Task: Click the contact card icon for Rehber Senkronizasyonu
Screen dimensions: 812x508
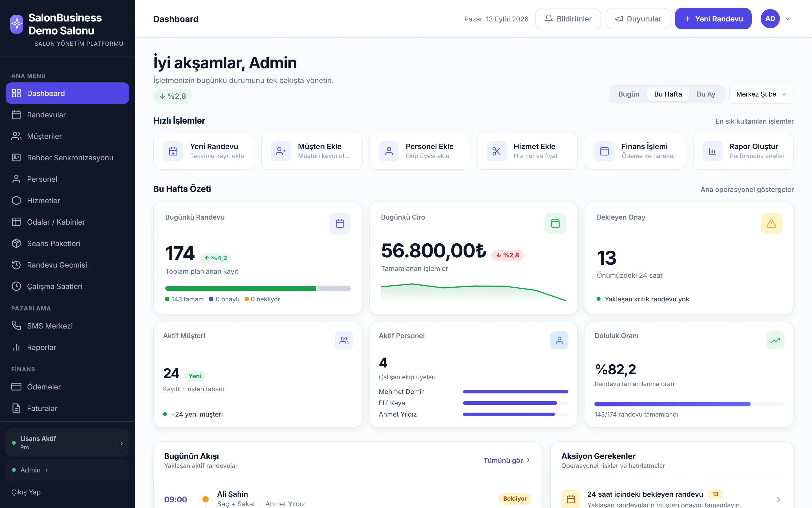Action: pos(16,157)
